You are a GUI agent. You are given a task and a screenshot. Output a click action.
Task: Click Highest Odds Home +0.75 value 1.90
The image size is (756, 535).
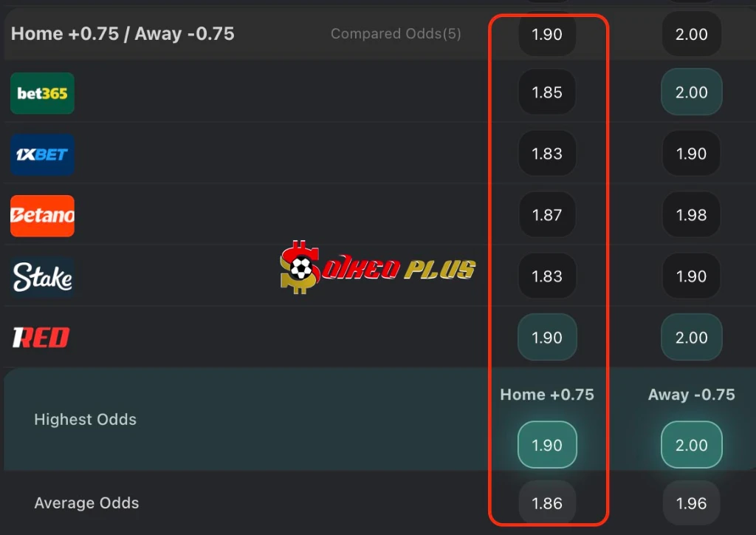coord(547,445)
